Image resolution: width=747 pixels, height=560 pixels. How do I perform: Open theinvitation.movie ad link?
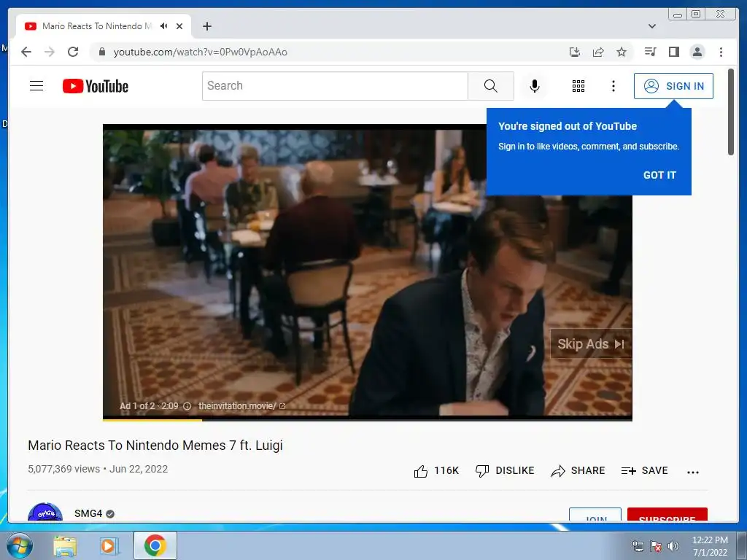point(242,406)
